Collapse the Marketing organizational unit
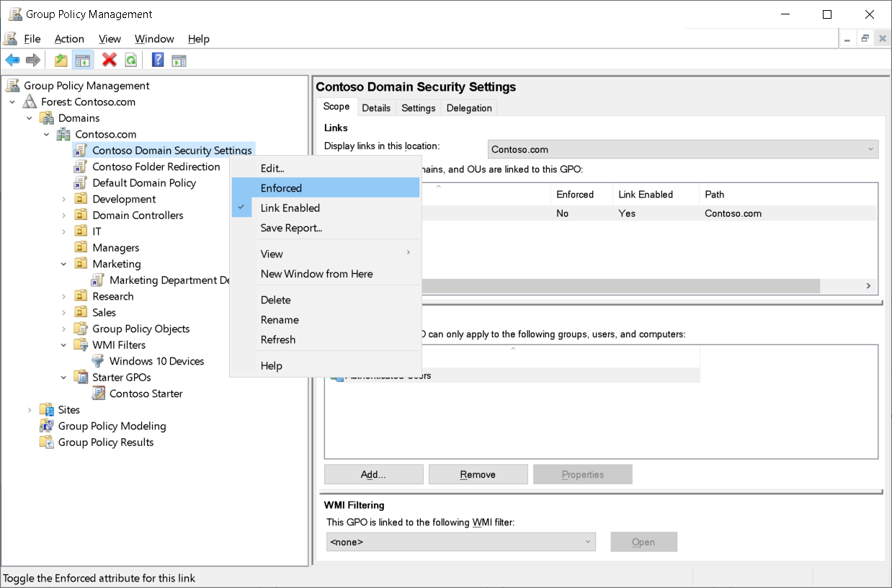Image resolution: width=892 pixels, height=588 pixels. [x=63, y=264]
